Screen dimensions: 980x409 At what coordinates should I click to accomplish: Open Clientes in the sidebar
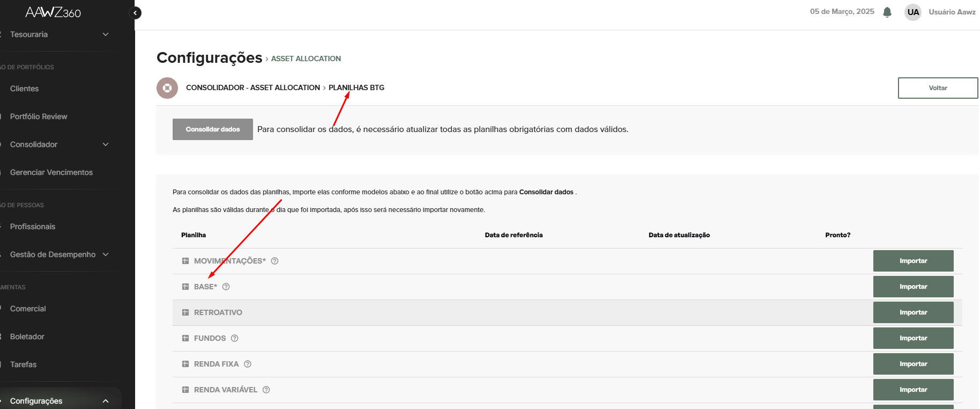(25, 89)
